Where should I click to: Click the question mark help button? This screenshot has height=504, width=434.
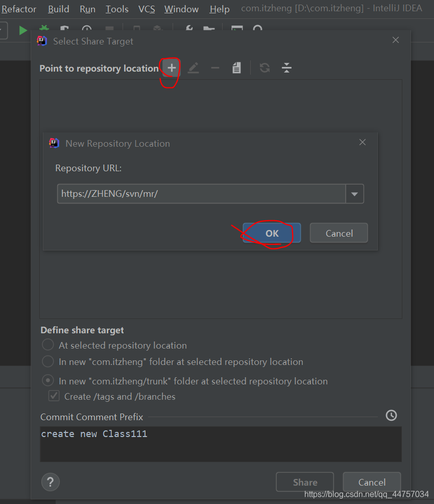(51, 482)
